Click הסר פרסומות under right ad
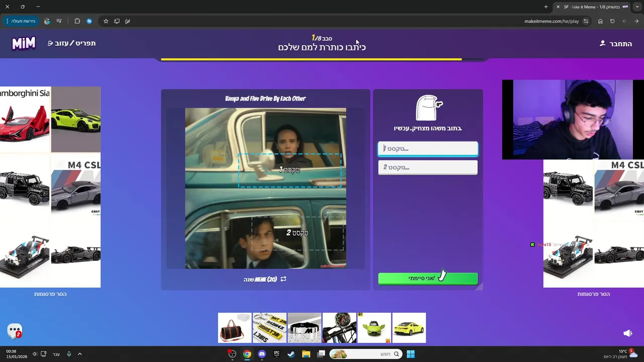The height and width of the screenshot is (362, 644). pos(594,294)
